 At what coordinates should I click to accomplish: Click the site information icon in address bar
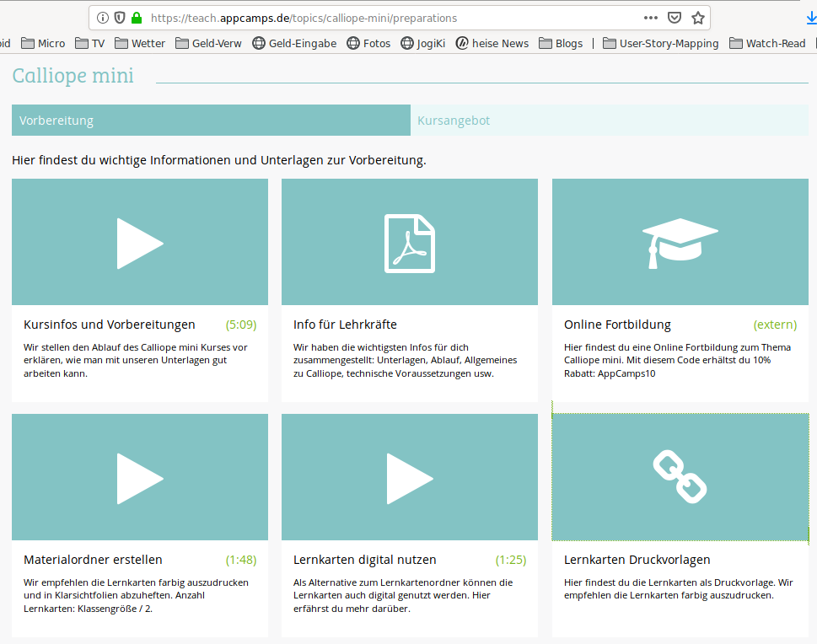103,19
